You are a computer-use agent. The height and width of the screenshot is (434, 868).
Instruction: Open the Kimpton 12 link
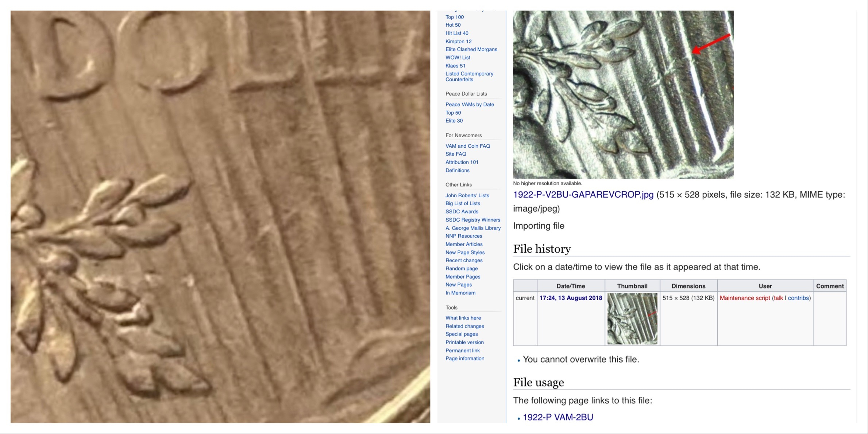coord(458,42)
